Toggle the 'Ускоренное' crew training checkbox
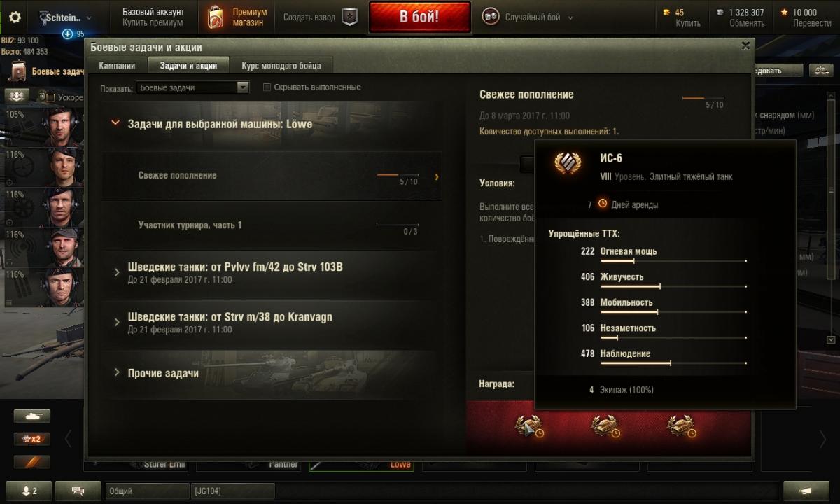 pyautogui.click(x=51, y=97)
